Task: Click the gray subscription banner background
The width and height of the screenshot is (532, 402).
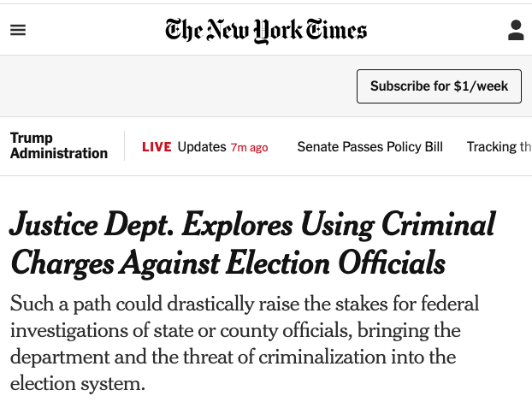Action: click(176, 86)
